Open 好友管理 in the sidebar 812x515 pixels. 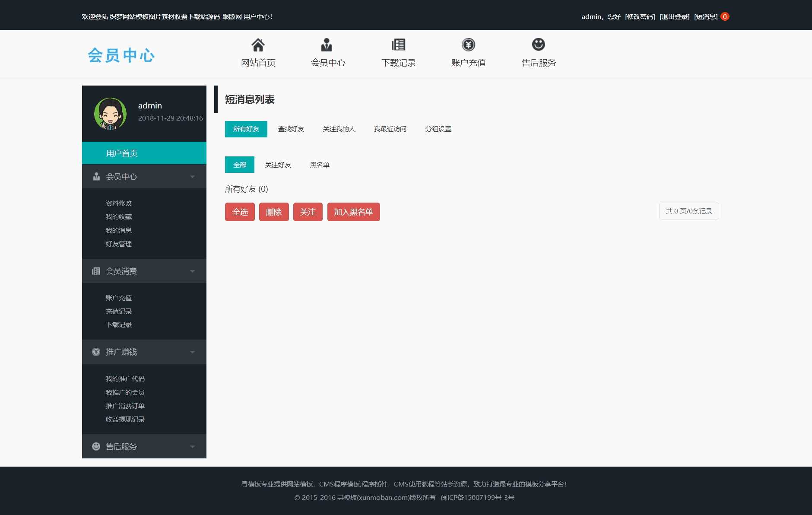tap(119, 244)
